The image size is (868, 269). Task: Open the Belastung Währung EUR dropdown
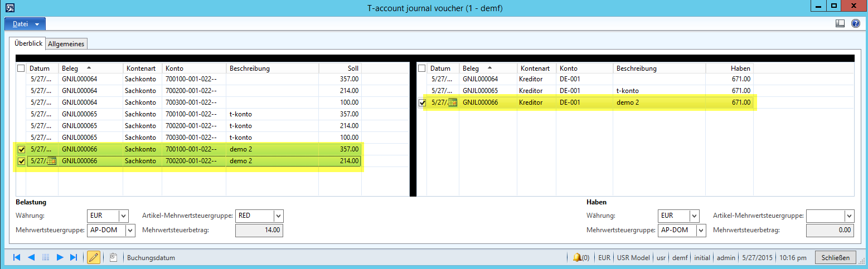click(123, 216)
